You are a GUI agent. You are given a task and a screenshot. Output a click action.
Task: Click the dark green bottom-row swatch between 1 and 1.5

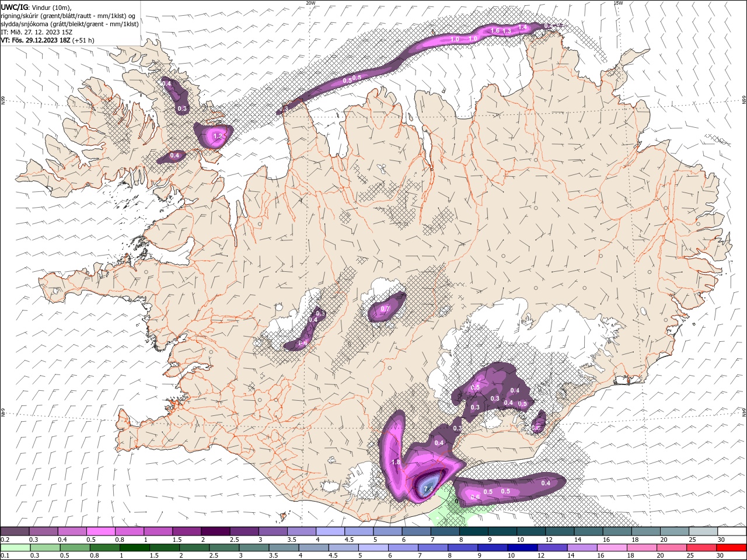pos(135,548)
